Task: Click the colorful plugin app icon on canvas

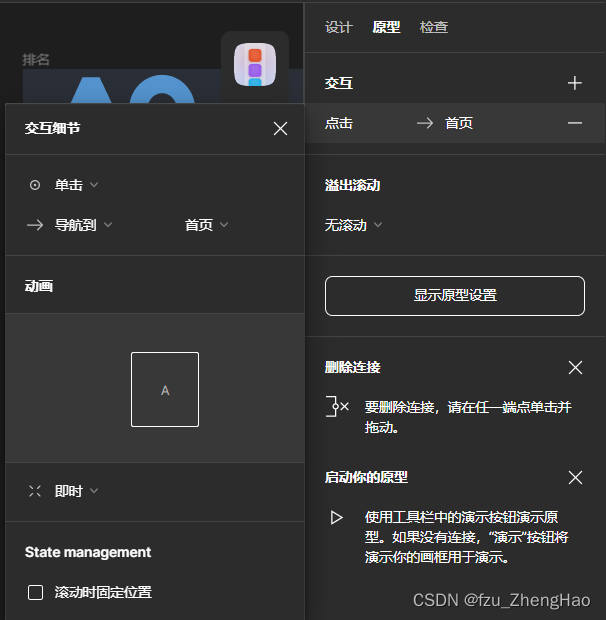Action: (255, 64)
